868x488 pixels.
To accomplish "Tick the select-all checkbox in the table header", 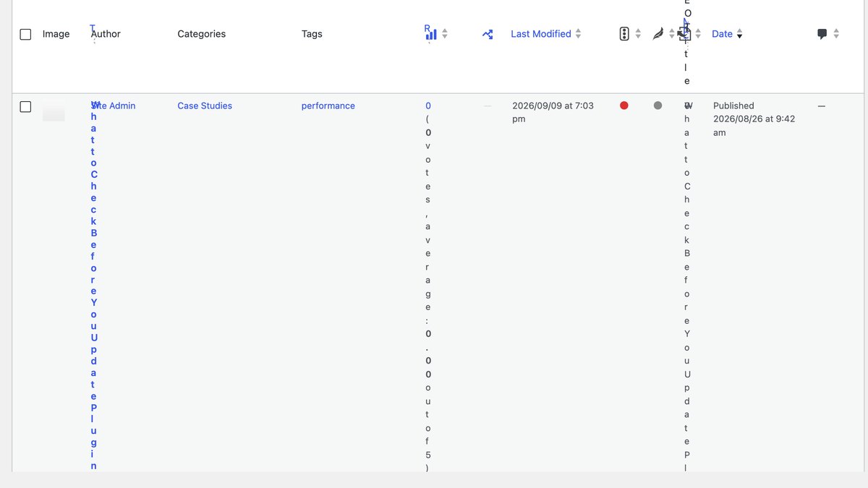I will (25, 34).
